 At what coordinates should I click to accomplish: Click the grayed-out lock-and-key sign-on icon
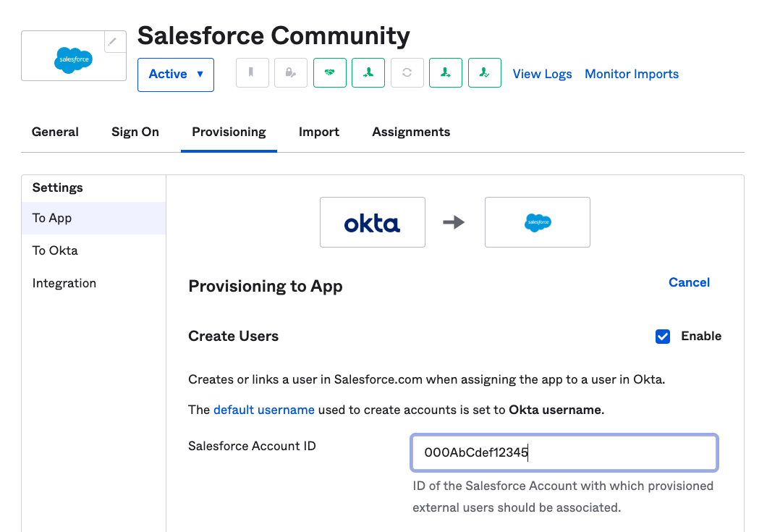coord(290,72)
